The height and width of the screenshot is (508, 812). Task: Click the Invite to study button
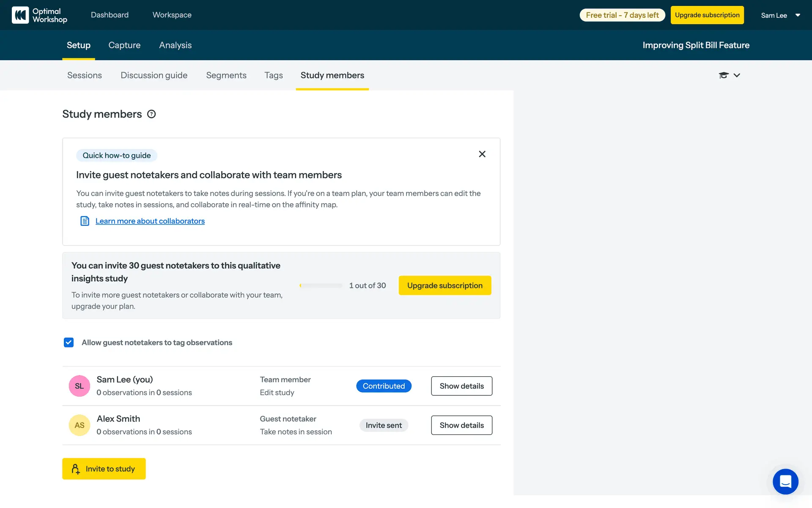pos(104,469)
